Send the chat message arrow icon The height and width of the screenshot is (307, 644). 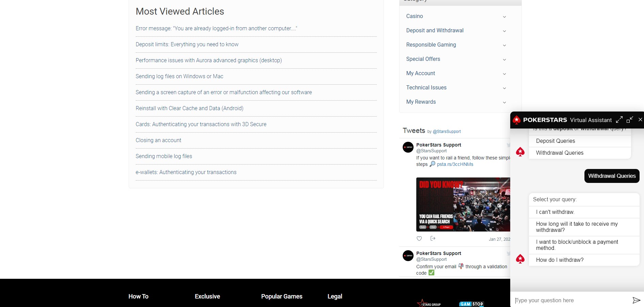(x=636, y=300)
